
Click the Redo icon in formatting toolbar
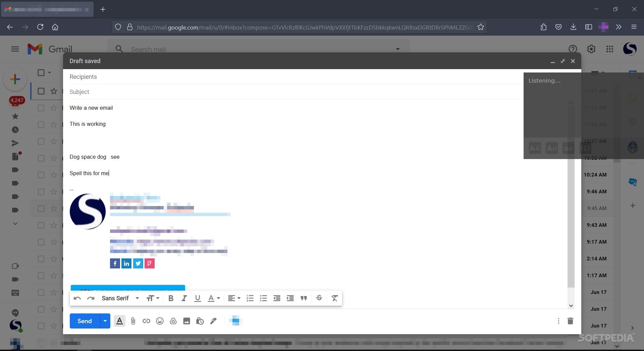click(x=91, y=298)
